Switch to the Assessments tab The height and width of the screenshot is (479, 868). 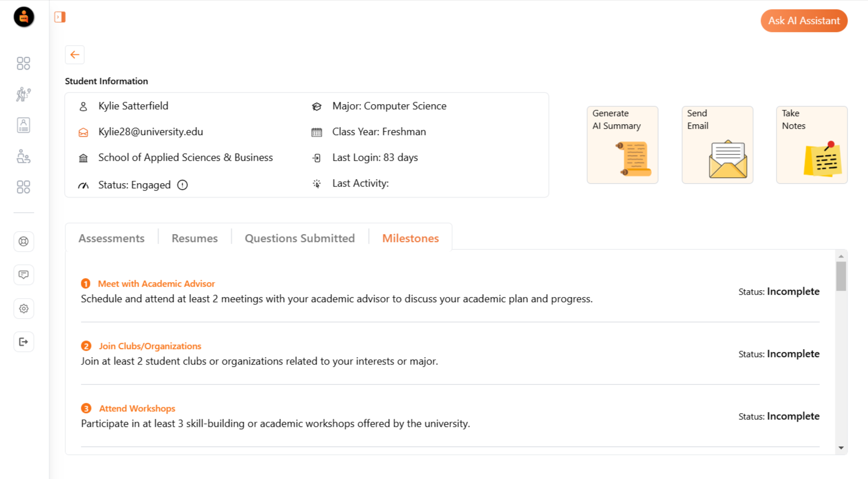[x=111, y=238]
